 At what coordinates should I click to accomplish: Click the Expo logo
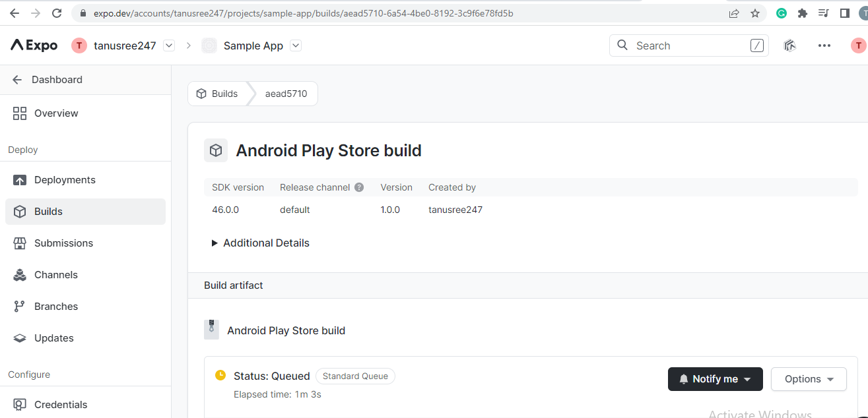click(34, 45)
